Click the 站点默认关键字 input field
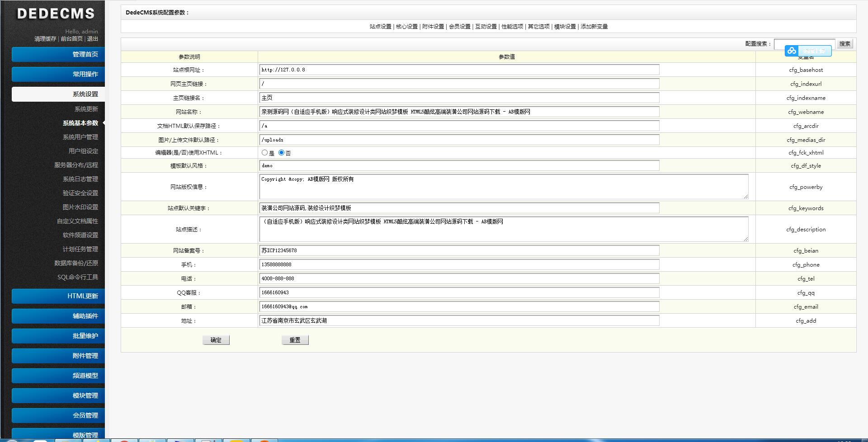The image size is (868, 442). [x=459, y=208]
